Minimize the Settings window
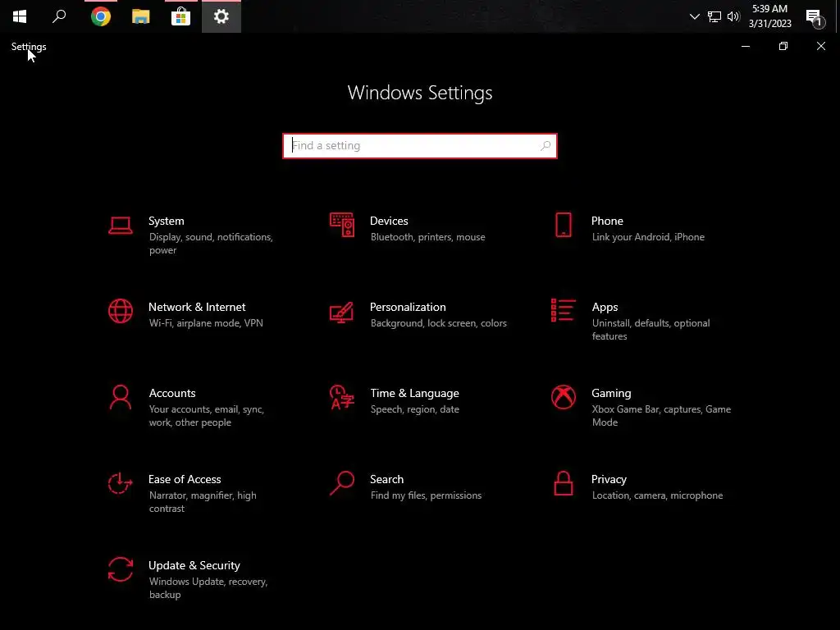The image size is (840, 630). point(745,47)
